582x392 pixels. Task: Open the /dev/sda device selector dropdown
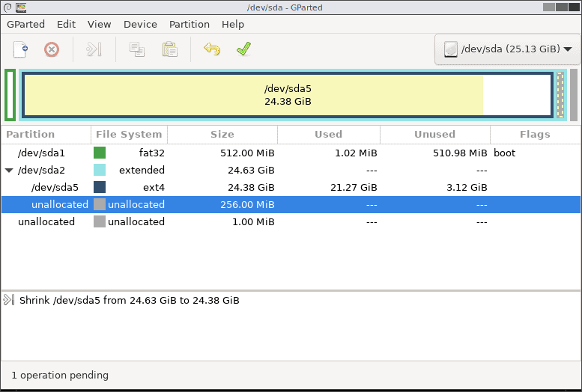508,49
